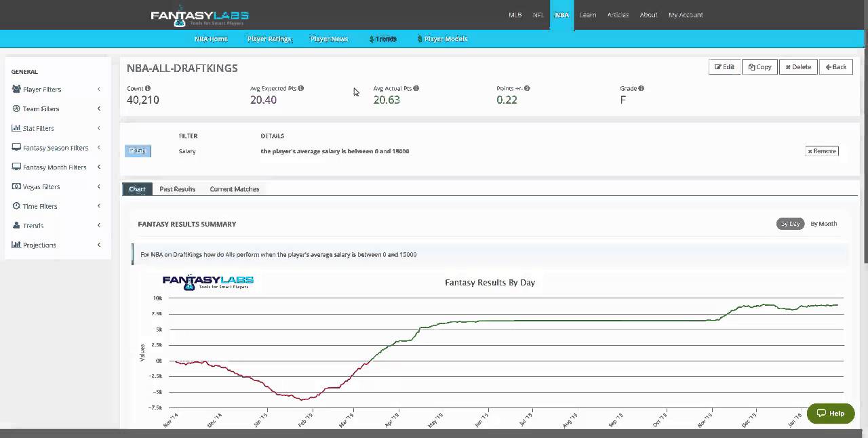Open the Player News page

pyautogui.click(x=330, y=39)
